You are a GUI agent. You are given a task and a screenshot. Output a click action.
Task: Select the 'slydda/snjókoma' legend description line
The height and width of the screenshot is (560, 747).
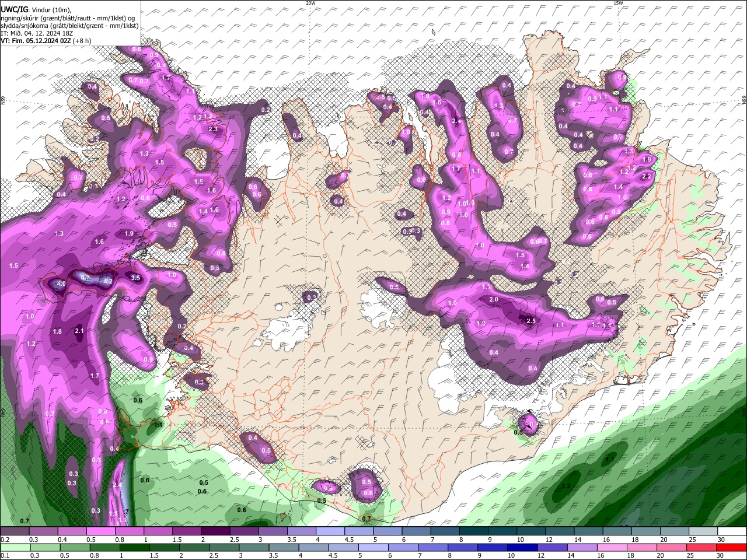click(x=69, y=26)
